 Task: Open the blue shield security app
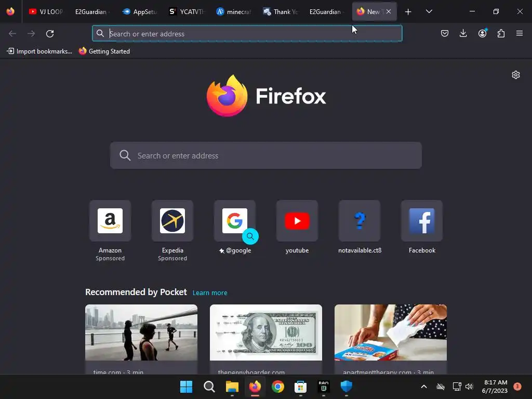(347, 387)
